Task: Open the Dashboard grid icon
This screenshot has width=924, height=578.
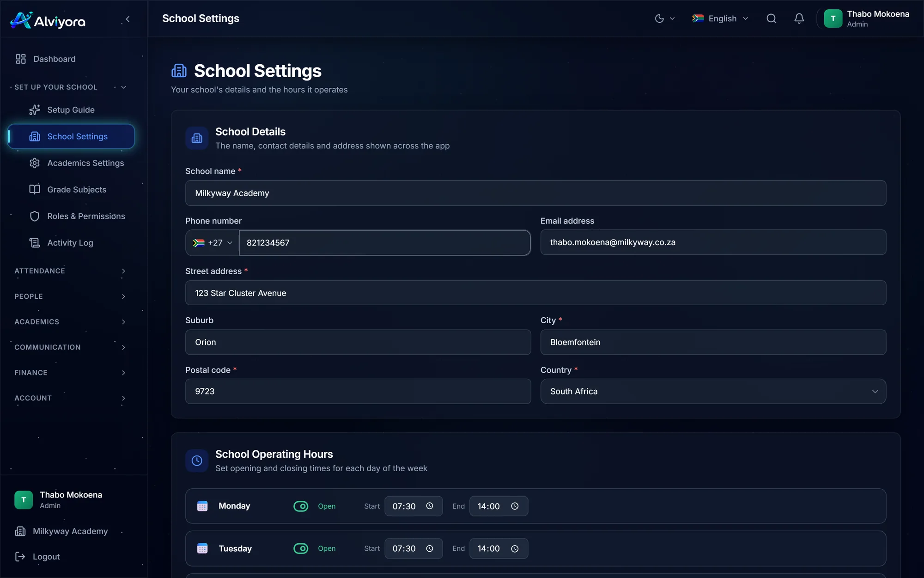Action: (21, 59)
